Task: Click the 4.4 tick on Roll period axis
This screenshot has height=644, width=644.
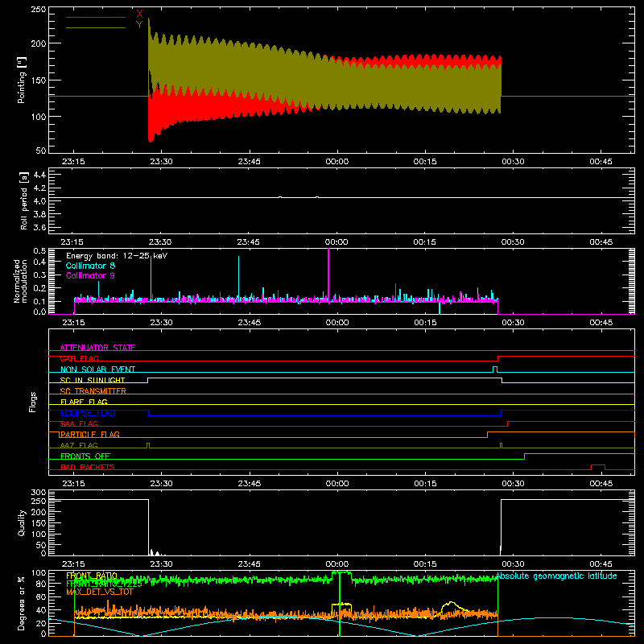Action: point(39,175)
